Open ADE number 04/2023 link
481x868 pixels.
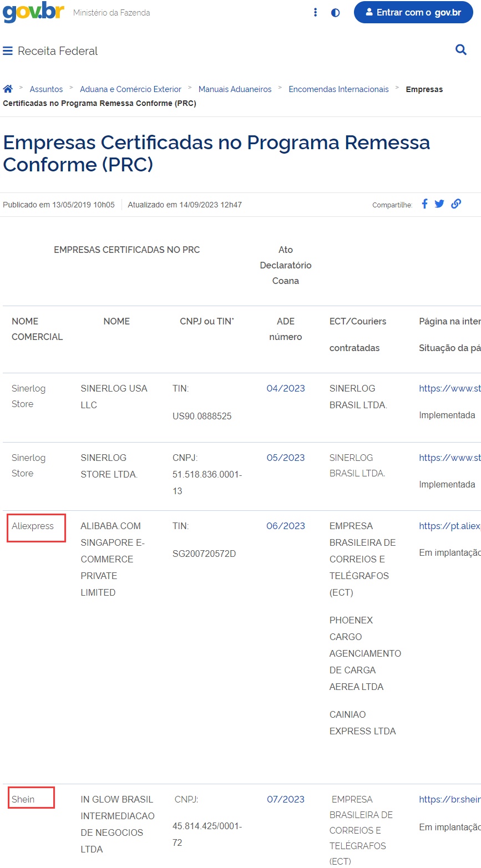286,388
